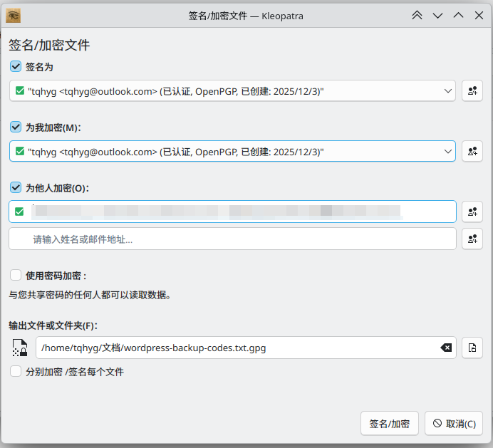This screenshot has height=448, width=493.
Task: Click the 请输入姓名或邮件地址 recipient field
Action: tap(232, 239)
